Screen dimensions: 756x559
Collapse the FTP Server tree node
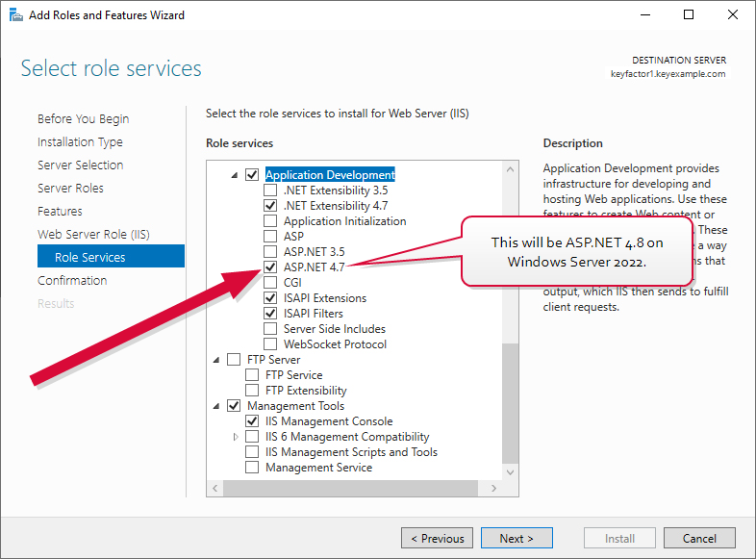pyautogui.click(x=216, y=360)
